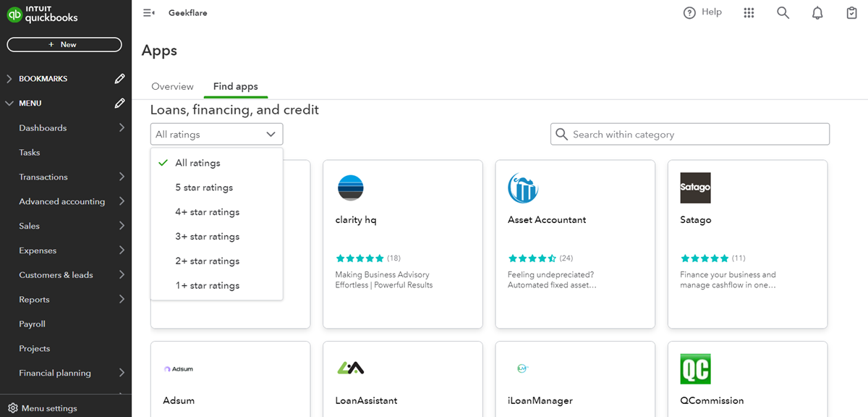
Task: Click the Menu settings gear icon
Action: click(12, 408)
